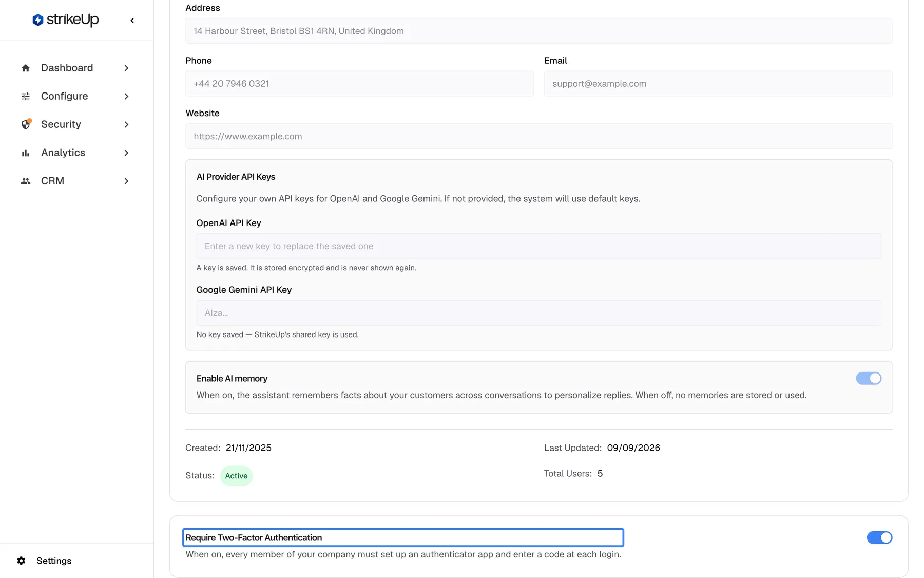Click the Address input field
This screenshot has width=924, height=578.
point(539,31)
